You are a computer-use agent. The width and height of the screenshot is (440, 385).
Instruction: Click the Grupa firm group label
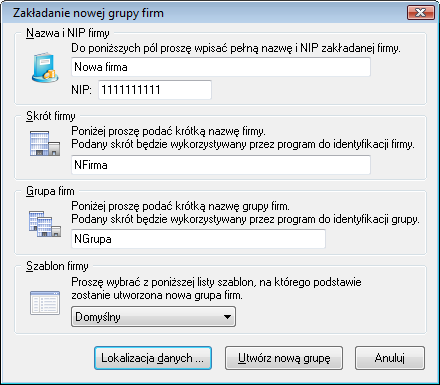tap(50, 191)
